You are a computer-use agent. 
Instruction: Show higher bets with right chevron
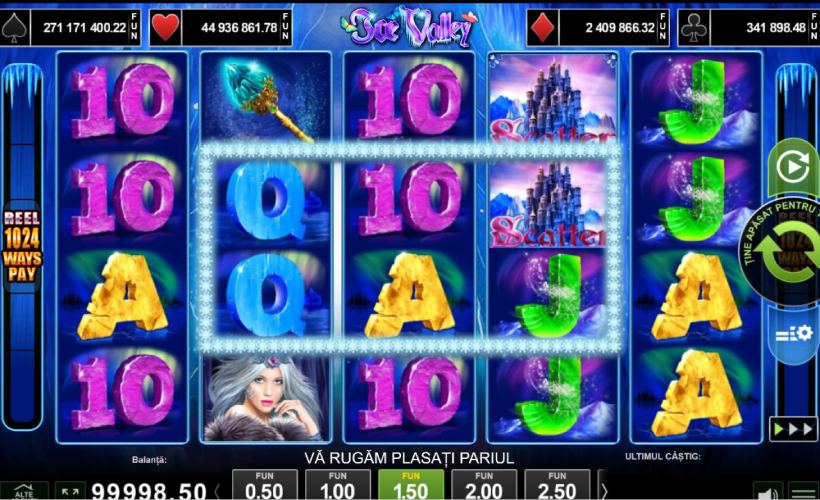click(x=604, y=491)
